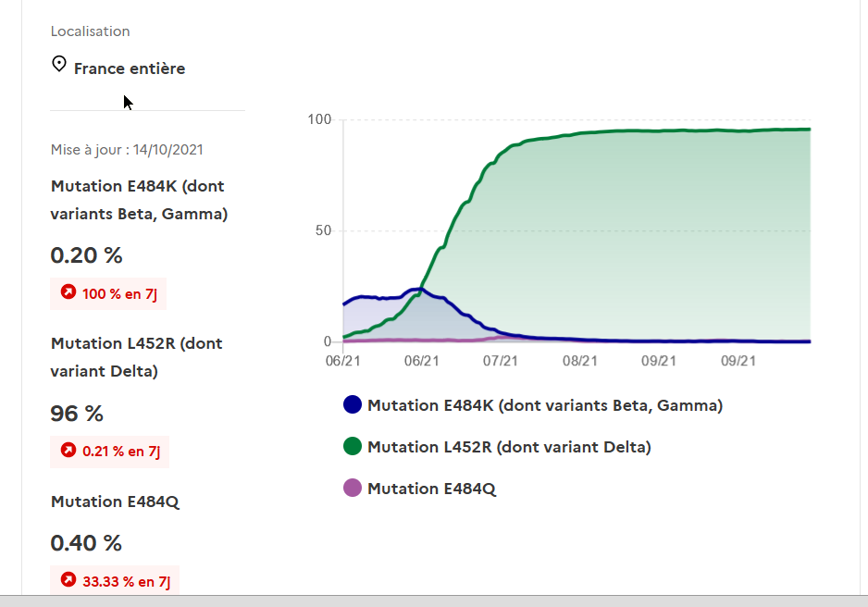
Task: Click the Mutation E484Q heading in left panel
Action: click(x=115, y=502)
